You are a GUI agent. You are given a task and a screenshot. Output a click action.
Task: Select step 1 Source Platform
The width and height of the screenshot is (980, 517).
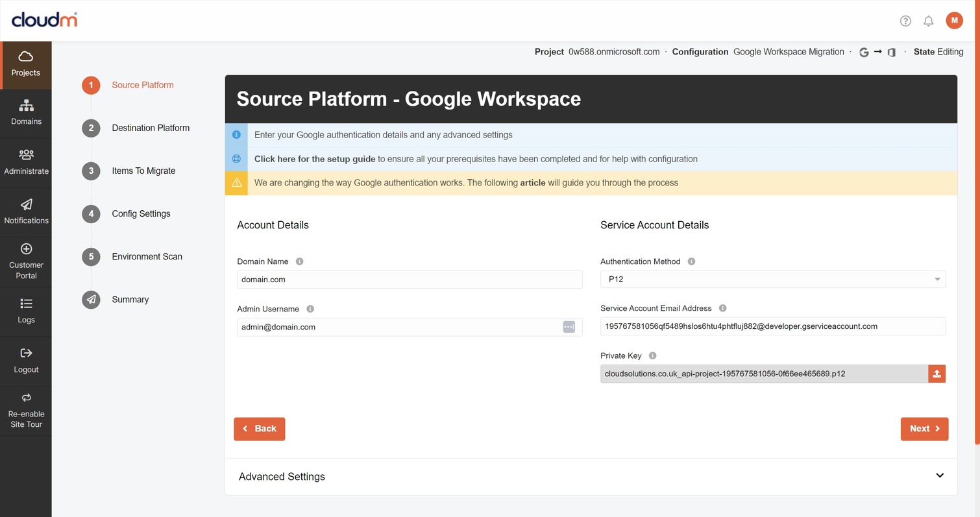pyautogui.click(x=128, y=85)
